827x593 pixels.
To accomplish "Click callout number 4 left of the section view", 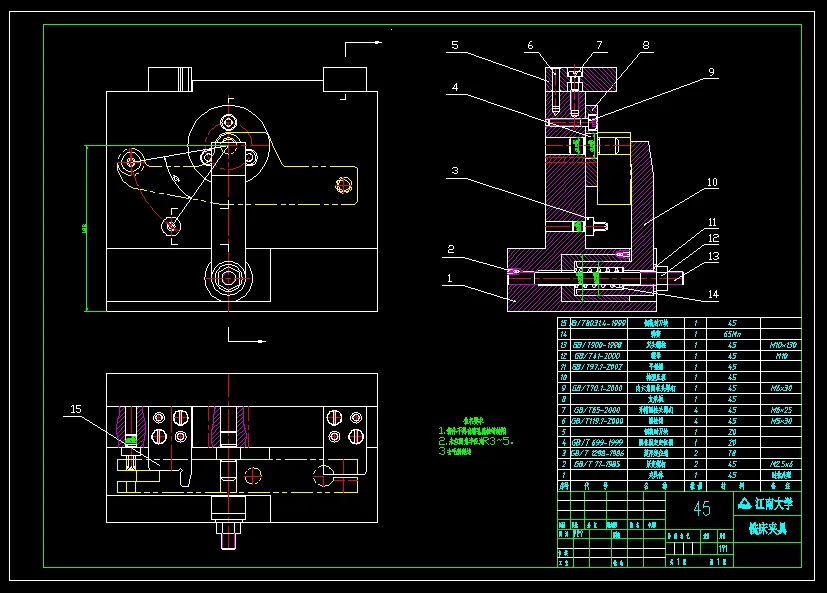I will click(x=455, y=88).
